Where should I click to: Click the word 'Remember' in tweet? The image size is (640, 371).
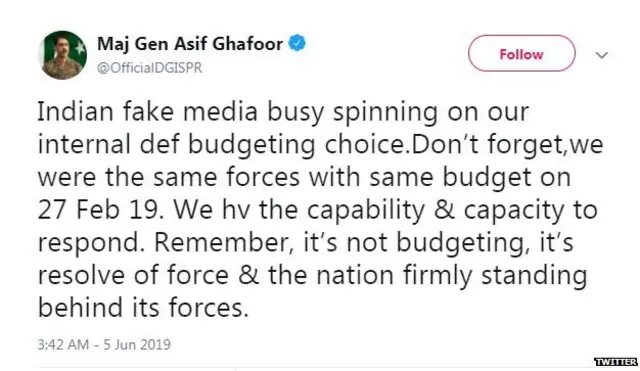point(222,242)
